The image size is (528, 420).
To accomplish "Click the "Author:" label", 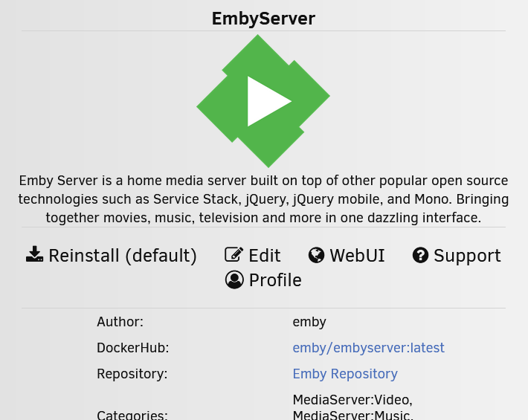I will [120, 322].
